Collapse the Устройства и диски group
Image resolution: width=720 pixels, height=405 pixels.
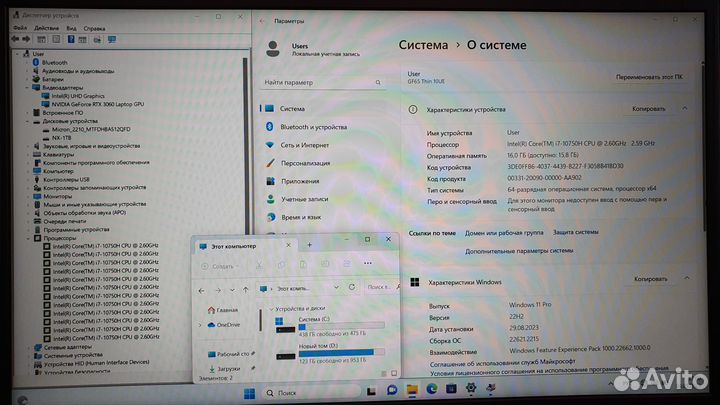tap(271, 309)
